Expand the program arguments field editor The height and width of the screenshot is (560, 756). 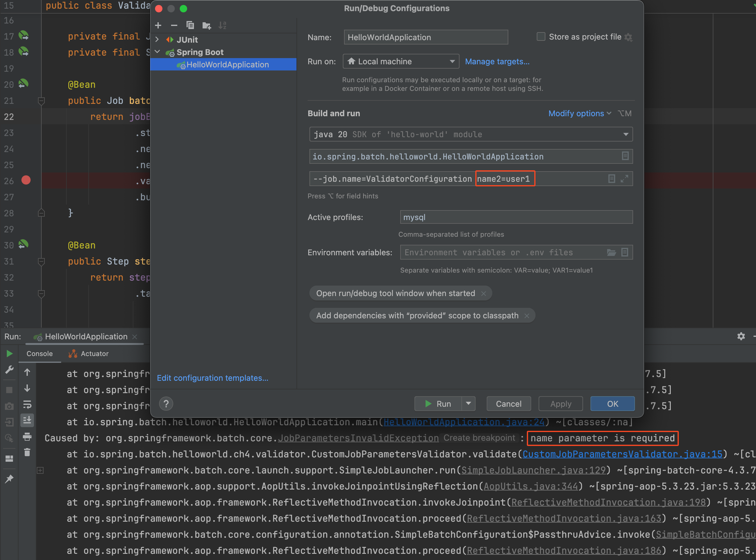[x=624, y=179]
